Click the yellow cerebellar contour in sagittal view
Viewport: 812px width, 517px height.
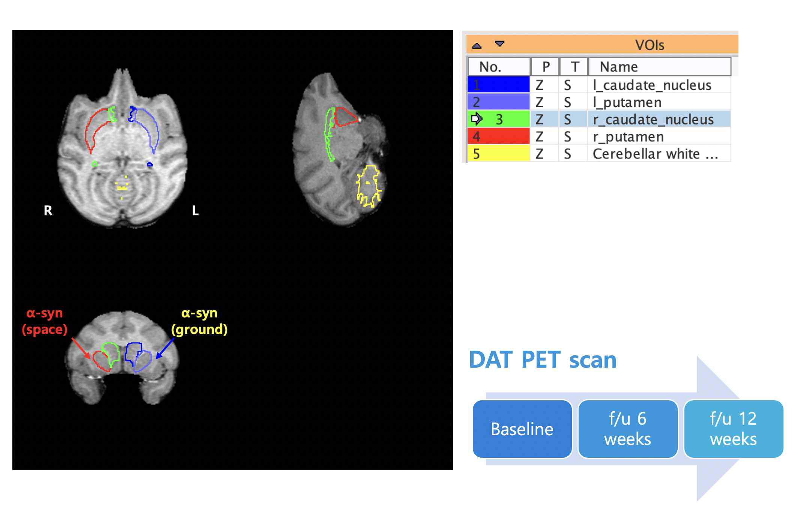[369, 186]
